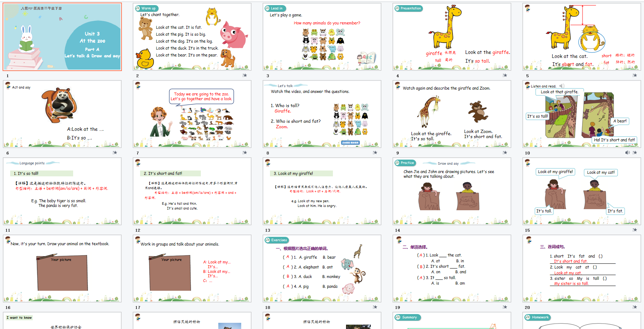Select the Homework slide in bottom row

tap(582, 321)
